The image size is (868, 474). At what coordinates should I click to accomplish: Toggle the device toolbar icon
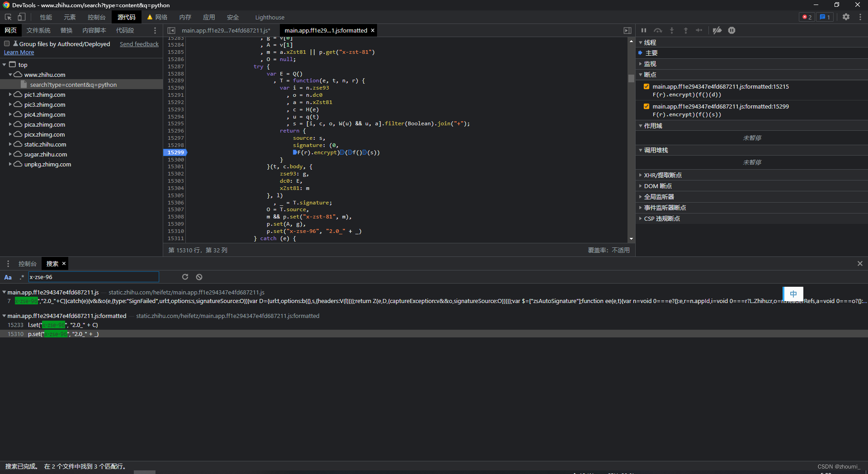(21, 17)
